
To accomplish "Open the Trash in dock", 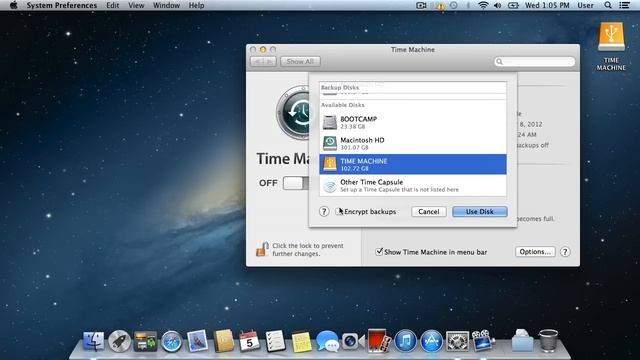I will pyautogui.click(x=548, y=341).
